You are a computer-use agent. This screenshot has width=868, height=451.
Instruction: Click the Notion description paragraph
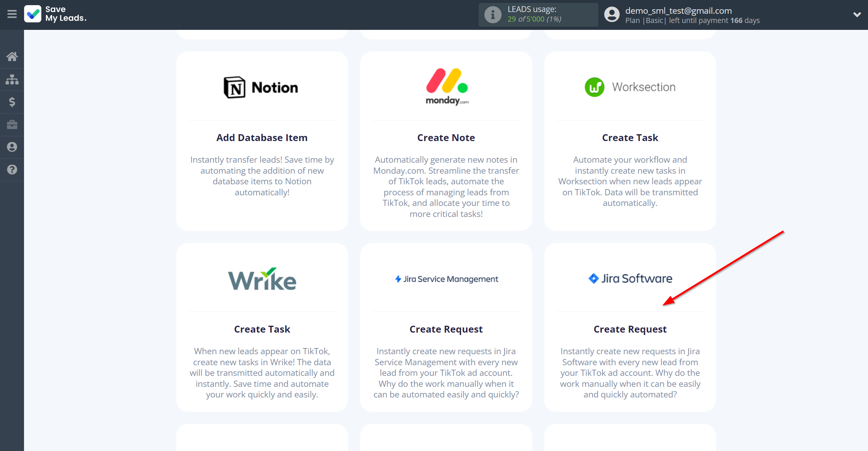click(262, 176)
